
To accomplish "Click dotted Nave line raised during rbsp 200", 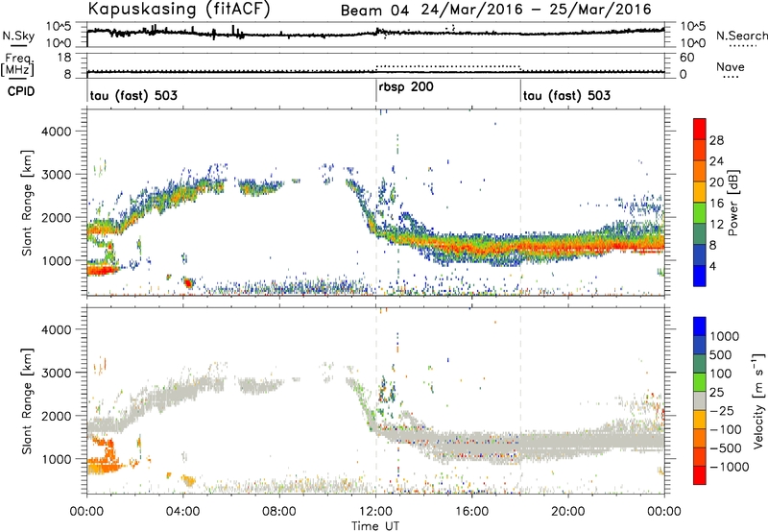I will click(448, 65).
